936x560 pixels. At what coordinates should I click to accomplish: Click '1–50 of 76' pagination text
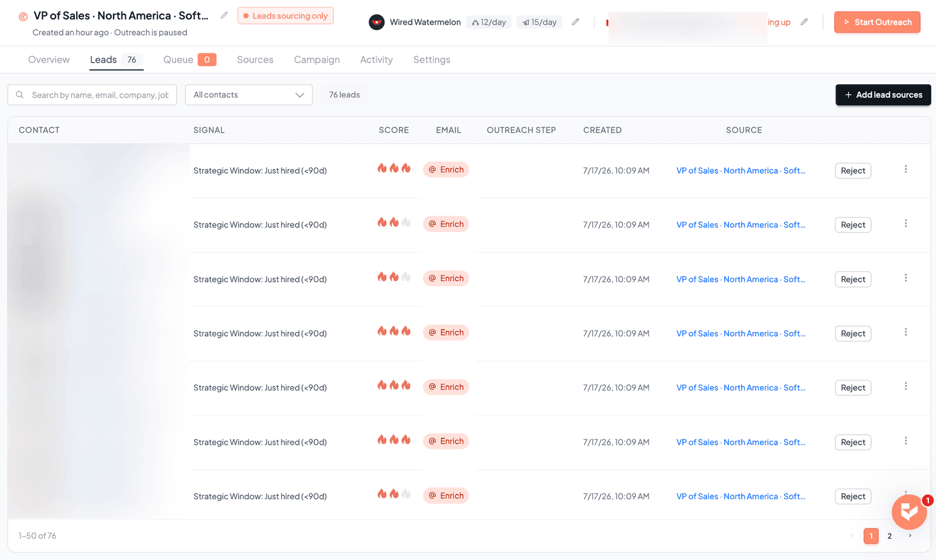37,536
